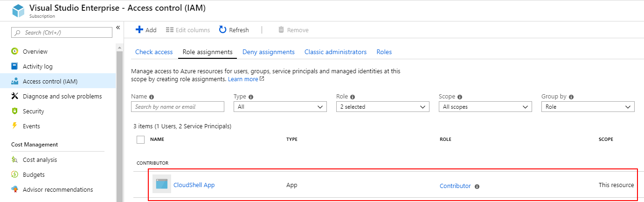644x202 pixels.
Task: Click the Overview icon in sidebar
Action: click(x=14, y=51)
